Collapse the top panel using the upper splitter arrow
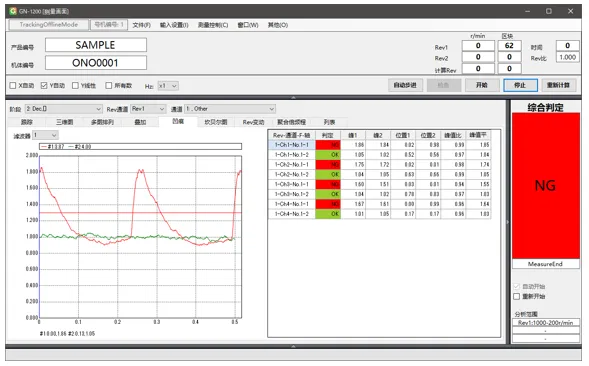Viewport: 589px width, 366px height. [293, 97]
